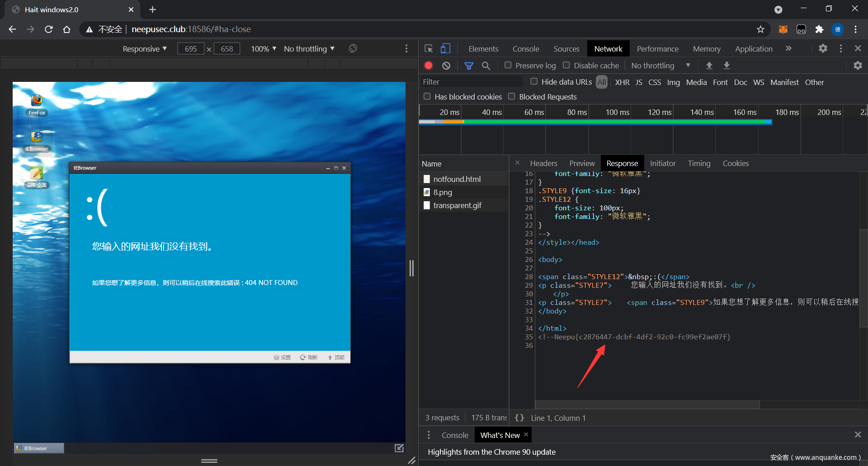Clear the network log
This screenshot has height=466, width=868.
point(446,66)
